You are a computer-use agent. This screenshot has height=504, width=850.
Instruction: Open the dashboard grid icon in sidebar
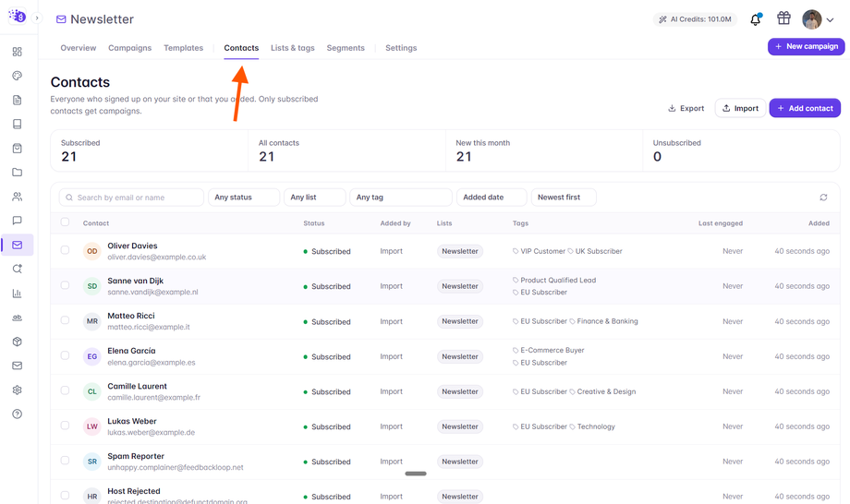coord(18,52)
